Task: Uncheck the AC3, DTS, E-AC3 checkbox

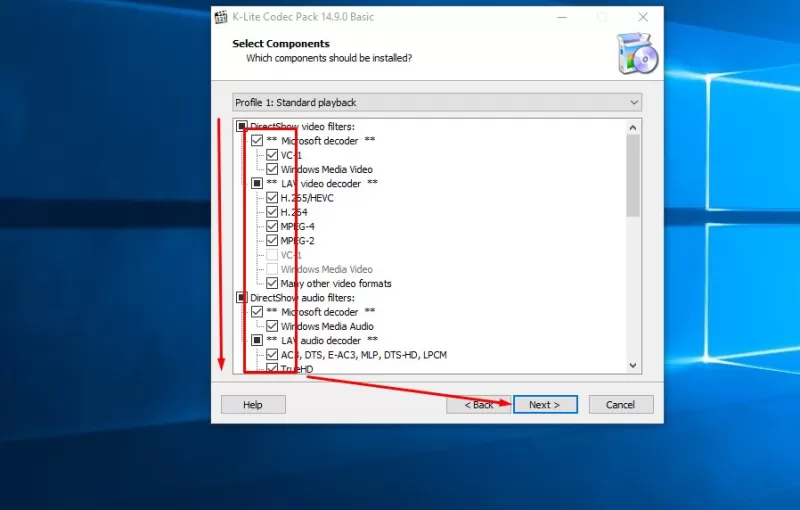Action: click(x=272, y=354)
